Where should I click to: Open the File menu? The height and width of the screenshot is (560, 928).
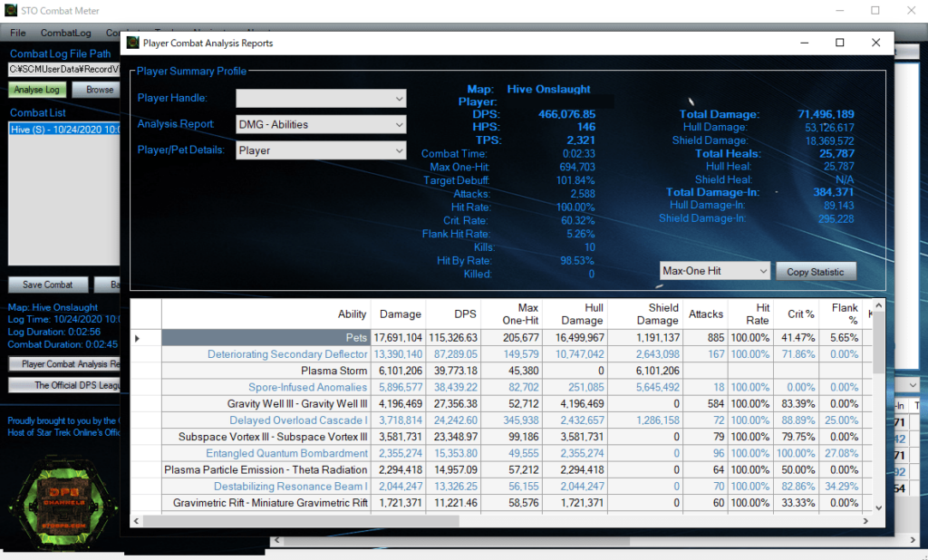(x=18, y=33)
